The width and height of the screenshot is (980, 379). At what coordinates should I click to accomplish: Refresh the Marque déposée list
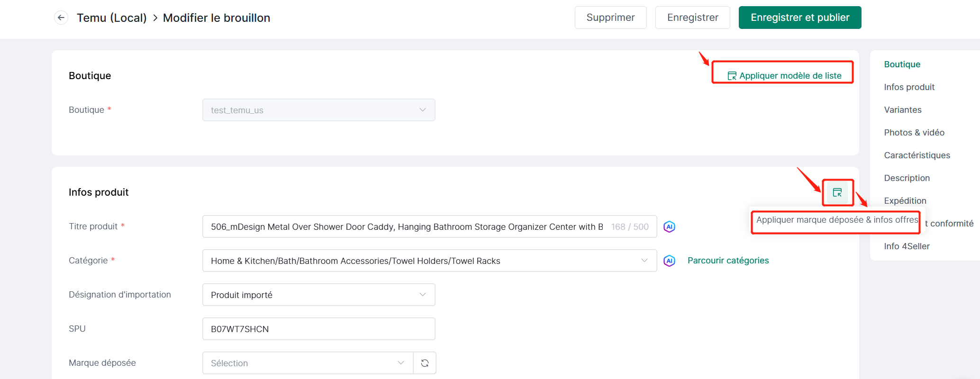425,363
